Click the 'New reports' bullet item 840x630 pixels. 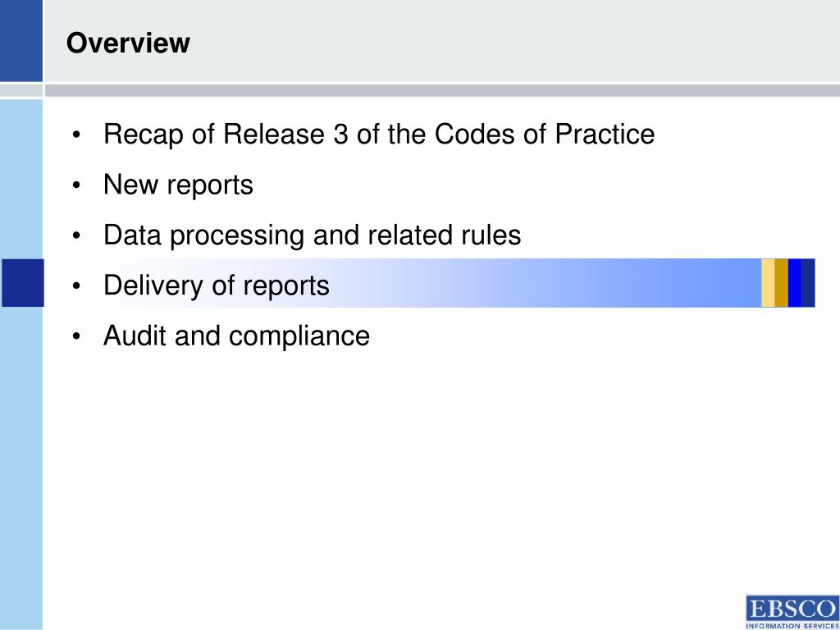point(178,185)
